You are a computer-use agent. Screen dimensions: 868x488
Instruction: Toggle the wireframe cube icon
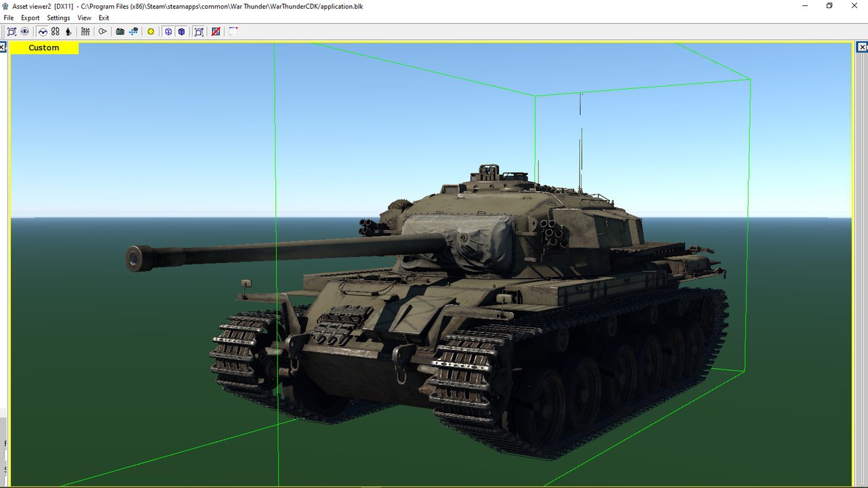coord(168,31)
